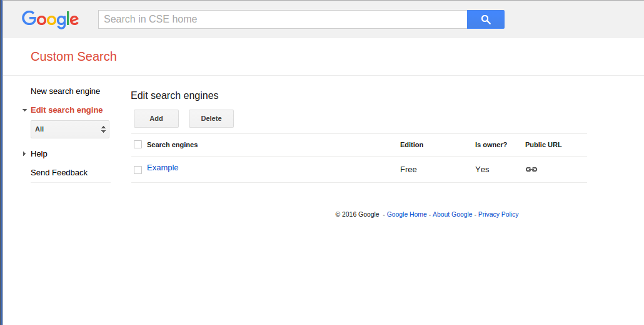
Task: Visit the Google Home footer link
Action: coord(406,214)
